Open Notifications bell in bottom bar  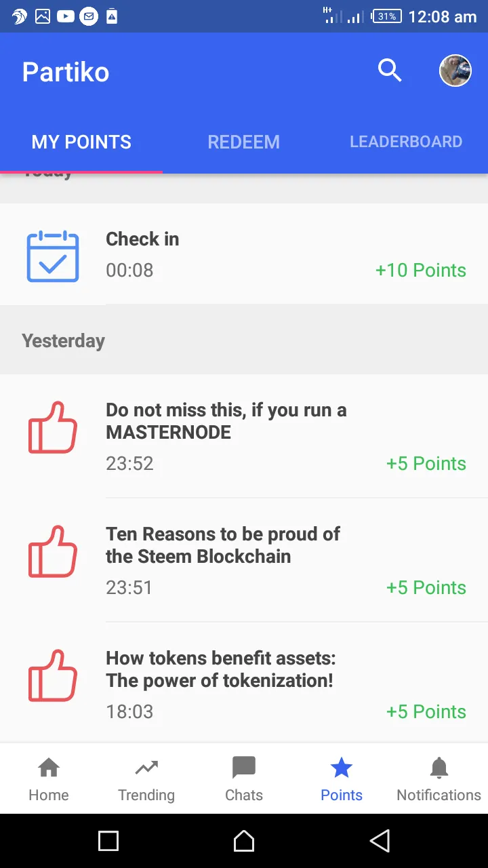pyautogui.click(x=439, y=779)
